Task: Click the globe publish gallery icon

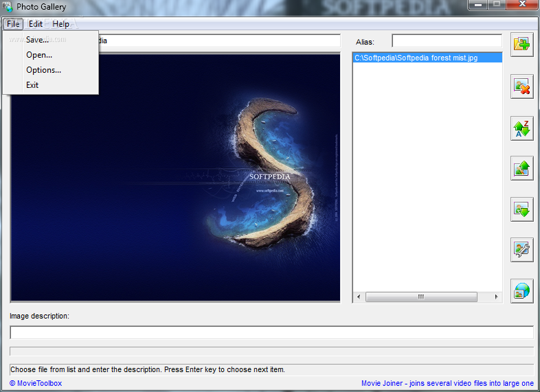Action: pyautogui.click(x=521, y=291)
